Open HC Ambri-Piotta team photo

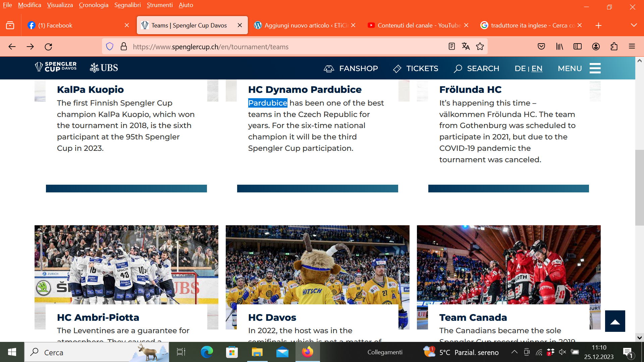[x=126, y=265]
